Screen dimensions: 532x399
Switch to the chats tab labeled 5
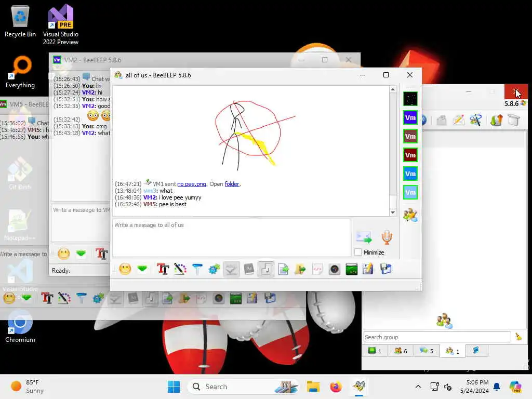[x=426, y=351]
